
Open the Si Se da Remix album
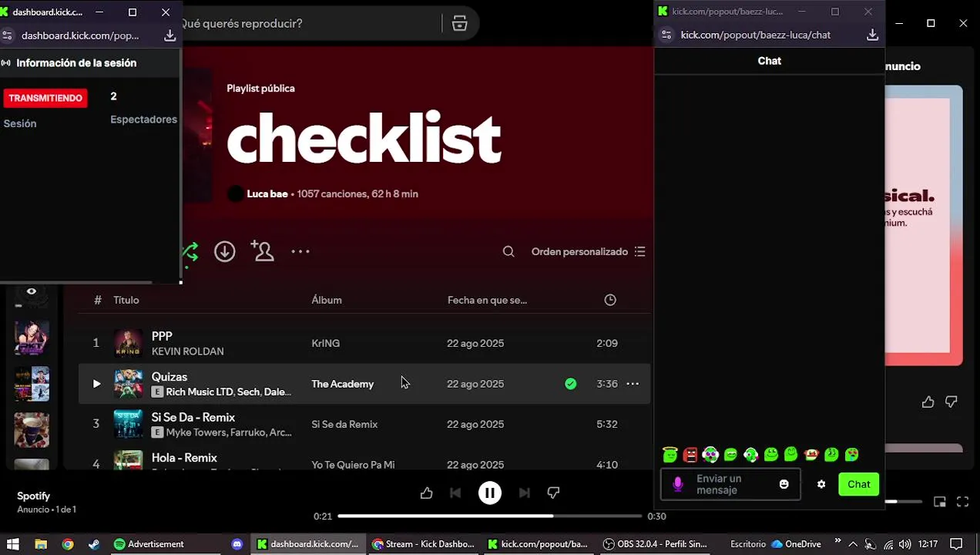coord(344,425)
